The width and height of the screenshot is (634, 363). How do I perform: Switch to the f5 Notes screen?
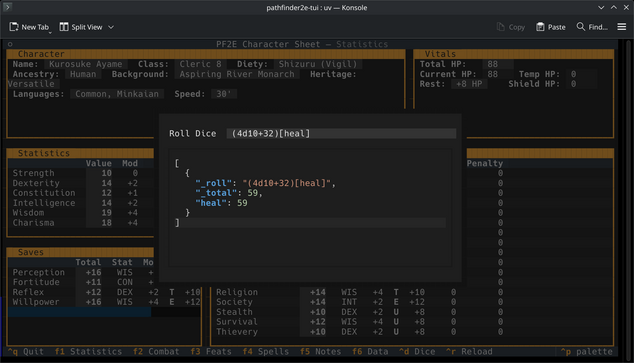click(320, 351)
